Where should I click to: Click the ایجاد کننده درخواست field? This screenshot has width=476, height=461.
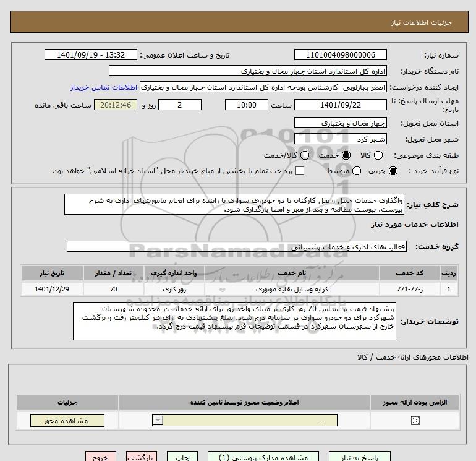263,87
